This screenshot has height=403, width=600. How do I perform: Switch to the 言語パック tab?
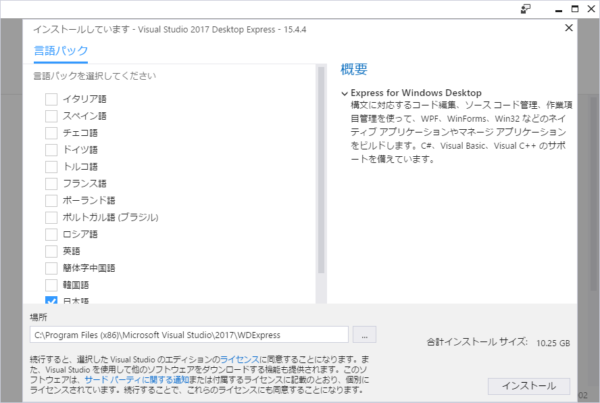coord(61,51)
